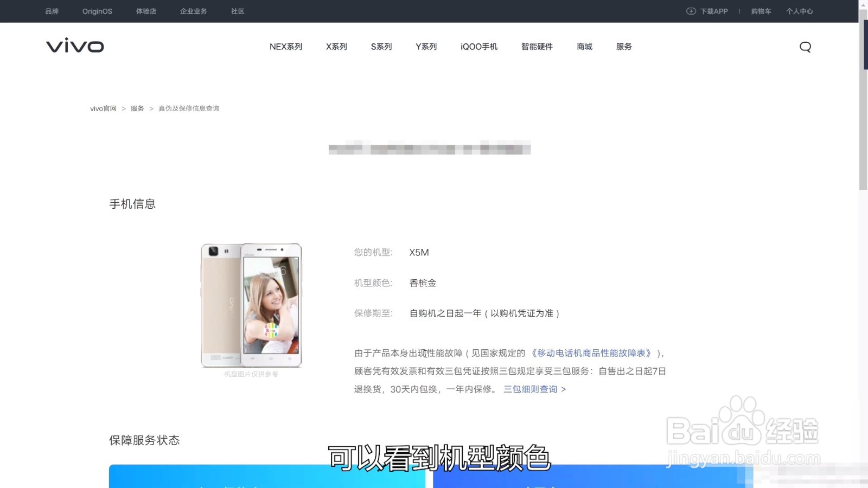Select S系列 navigation menu
The width and height of the screenshot is (868, 488).
(x=381, y=47)
